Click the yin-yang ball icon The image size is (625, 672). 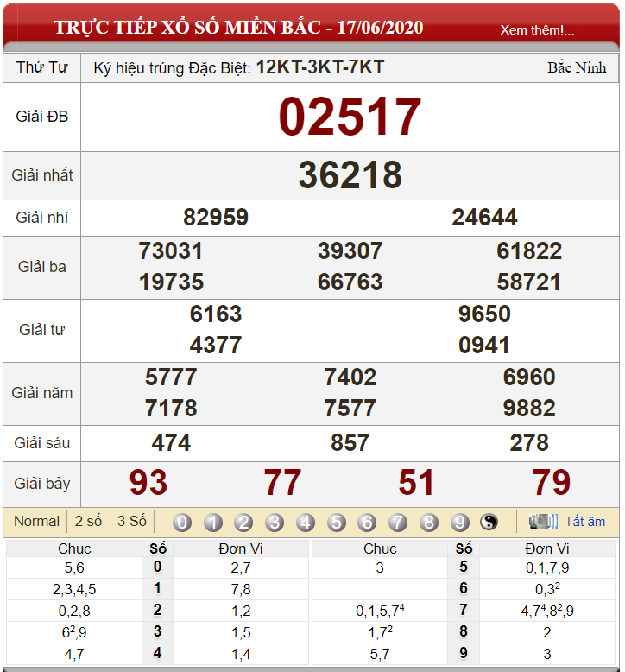(x=489, y=522)
